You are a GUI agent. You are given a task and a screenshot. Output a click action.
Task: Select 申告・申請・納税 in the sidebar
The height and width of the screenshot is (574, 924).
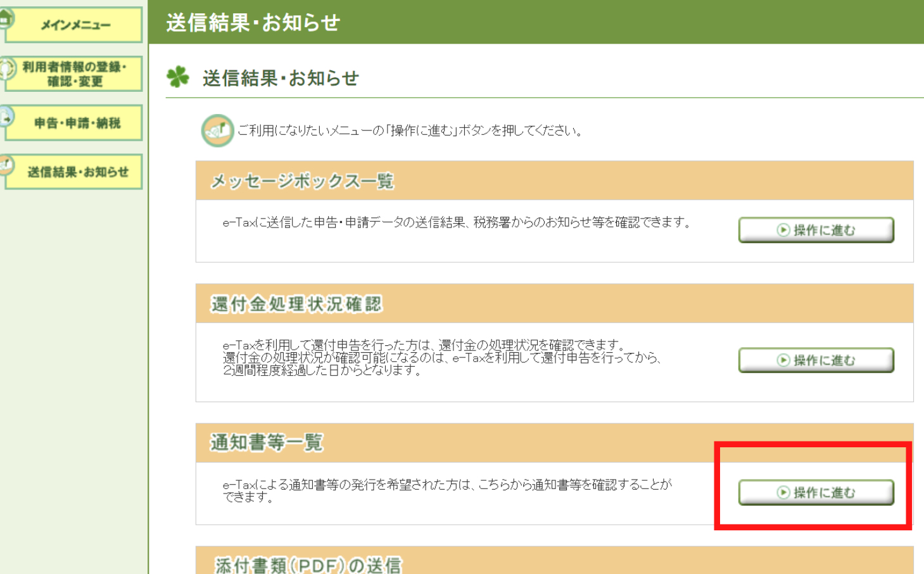click(72, 122)
